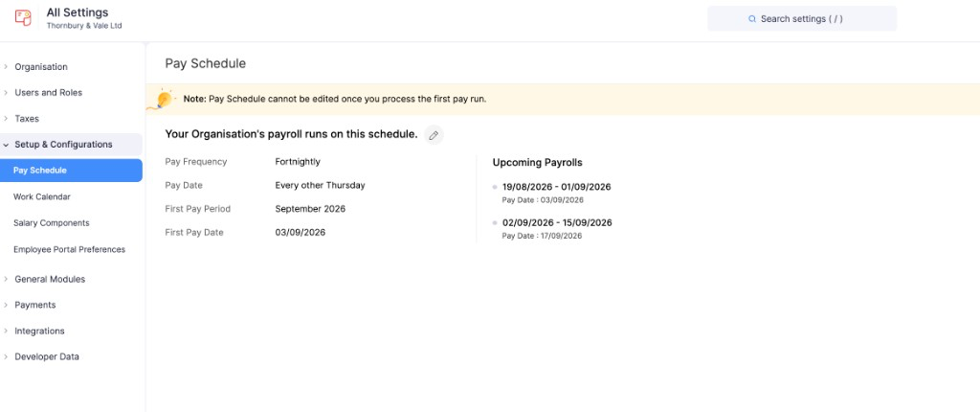Edit pay schedule using pencil icon

point(434,135)
